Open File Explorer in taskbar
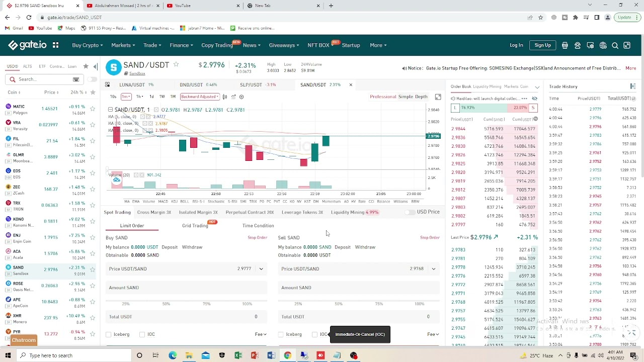Image resolution: width=644 pixels, height=362 pixels. (189, 355)
